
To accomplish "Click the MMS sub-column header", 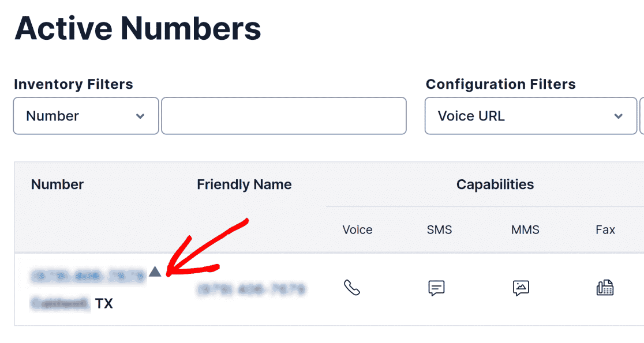I will click(525, 229).
